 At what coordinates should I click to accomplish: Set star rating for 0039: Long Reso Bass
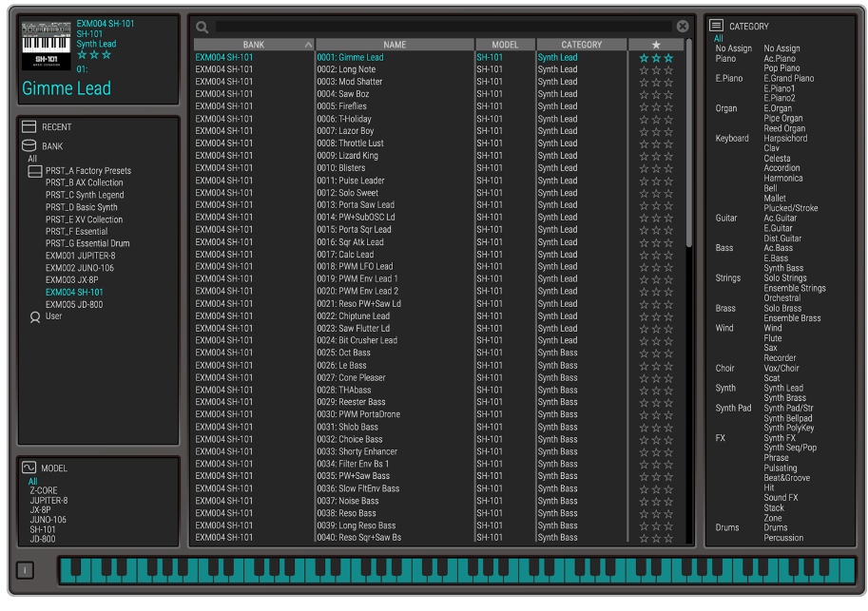(656, 525)
